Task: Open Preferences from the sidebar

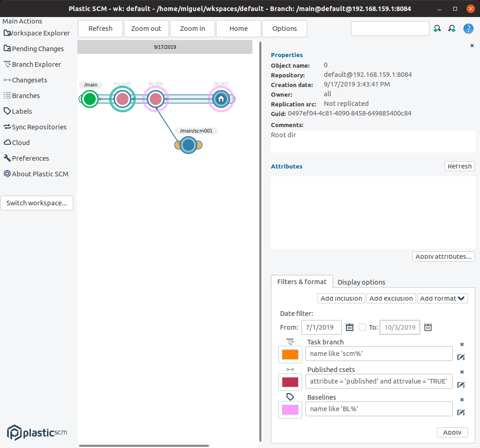Action: click(x=30, y=158)
